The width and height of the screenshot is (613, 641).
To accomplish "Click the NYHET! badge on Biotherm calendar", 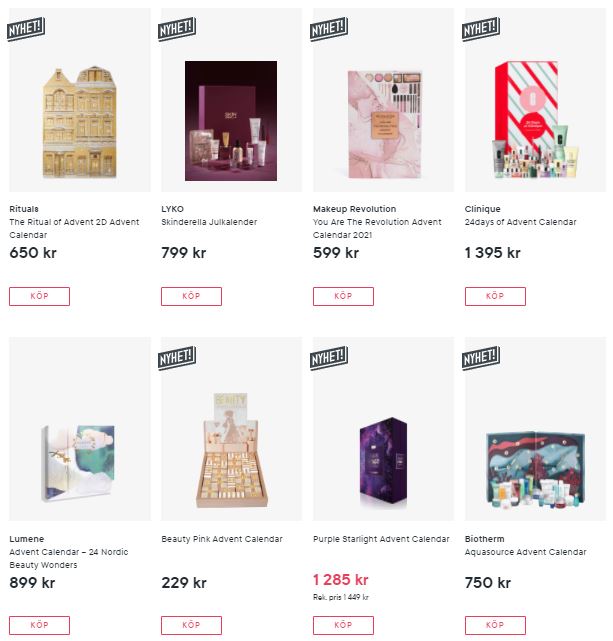I will pos(481,358).
